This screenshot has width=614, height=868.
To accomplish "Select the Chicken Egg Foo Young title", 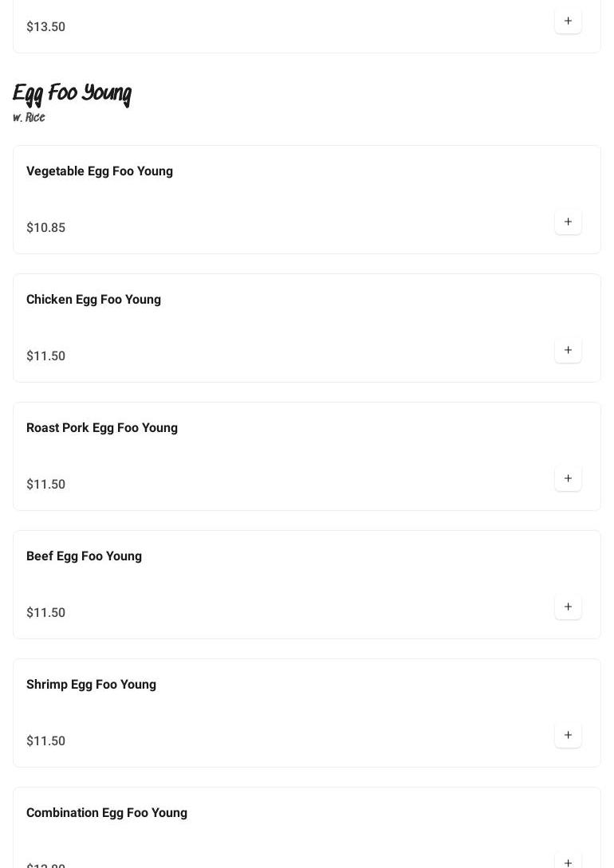I will (93, 300).
